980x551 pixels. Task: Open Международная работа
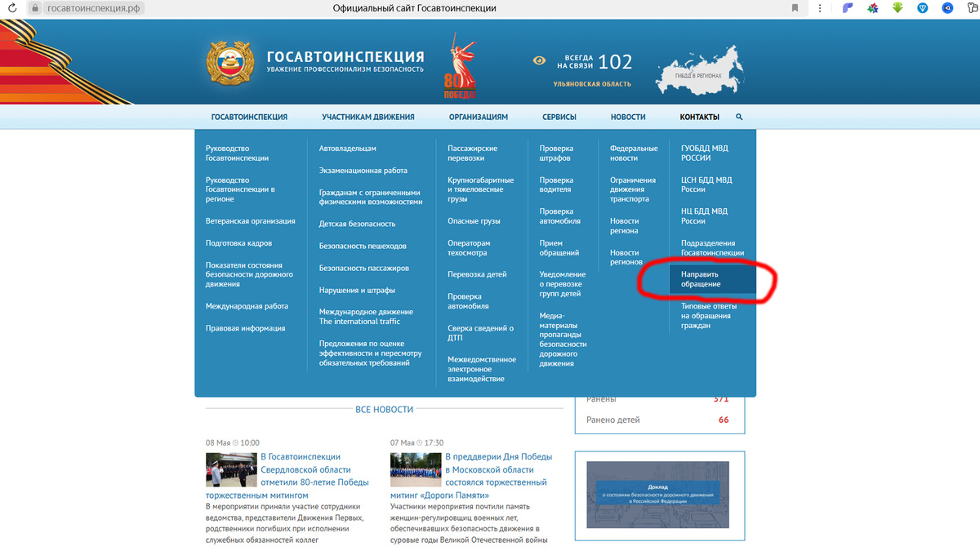[x=247, y=306]
